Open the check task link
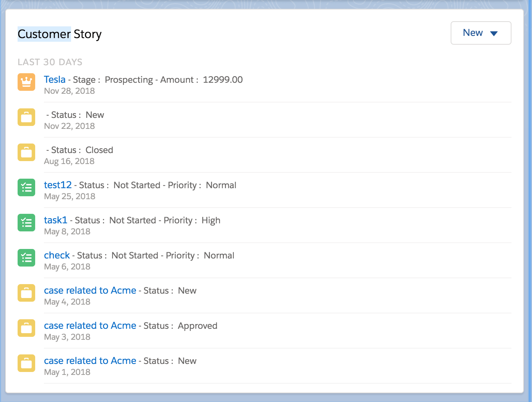Image resolution: width=532 pixels, height=402 pixels. click(57, 255)
